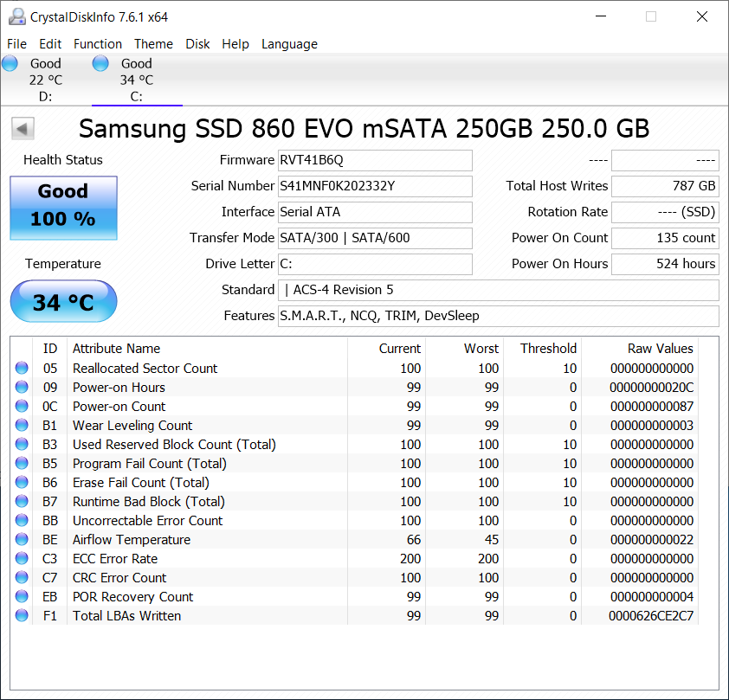Click the Transfer Mode field SATA/300 | SATA/600
Viewport: 729px width, 700px height.
tap(375, 238)
